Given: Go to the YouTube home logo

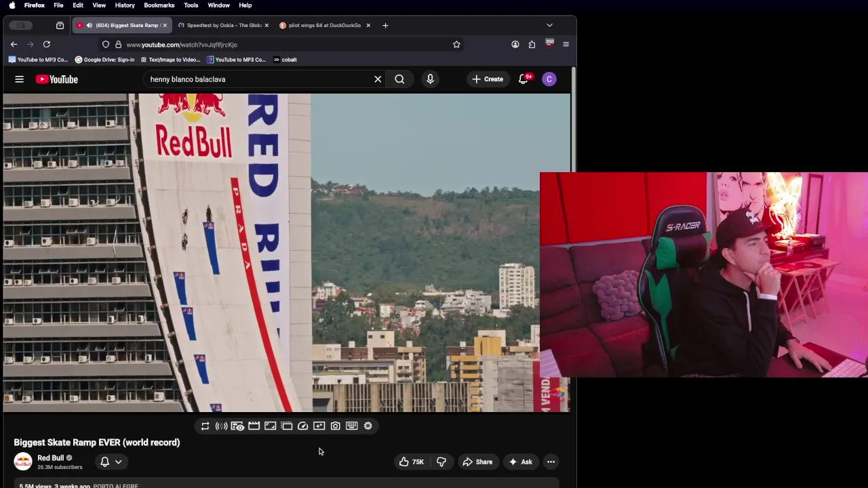Looking at the screenshot, I should tap(57, 79).
